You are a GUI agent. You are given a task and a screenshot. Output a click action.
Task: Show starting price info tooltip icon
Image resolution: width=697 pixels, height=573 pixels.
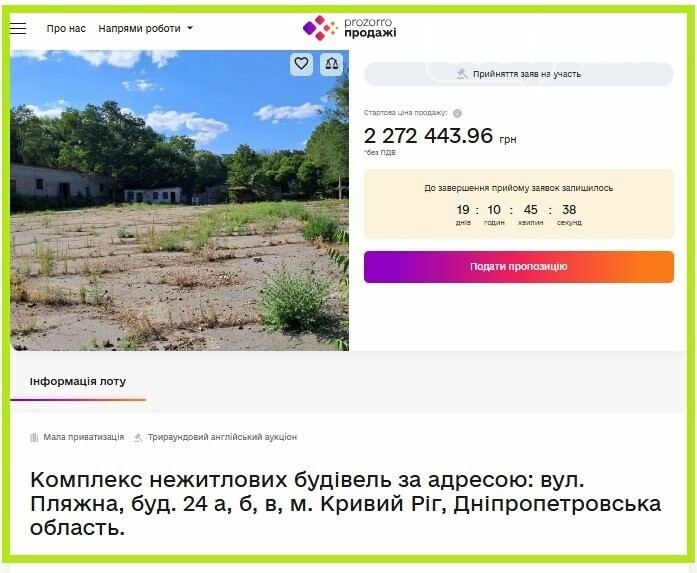pos(457,113)
